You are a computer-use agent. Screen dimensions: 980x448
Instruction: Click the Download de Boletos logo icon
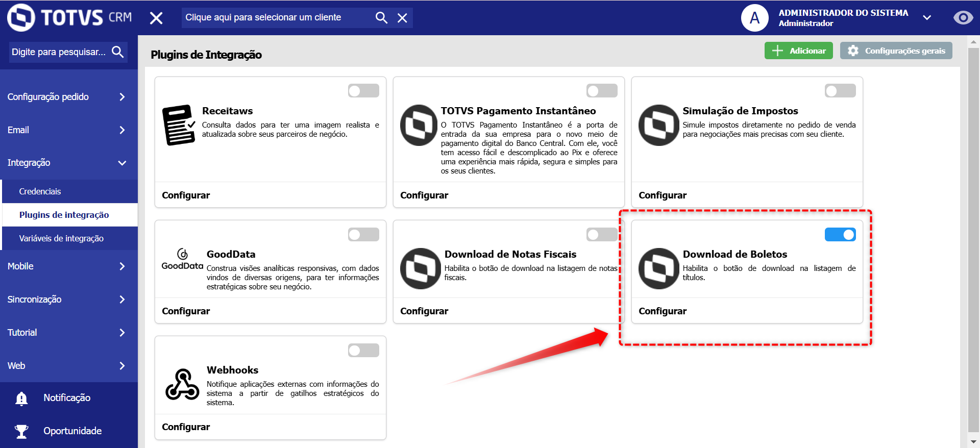coord(659,268)
